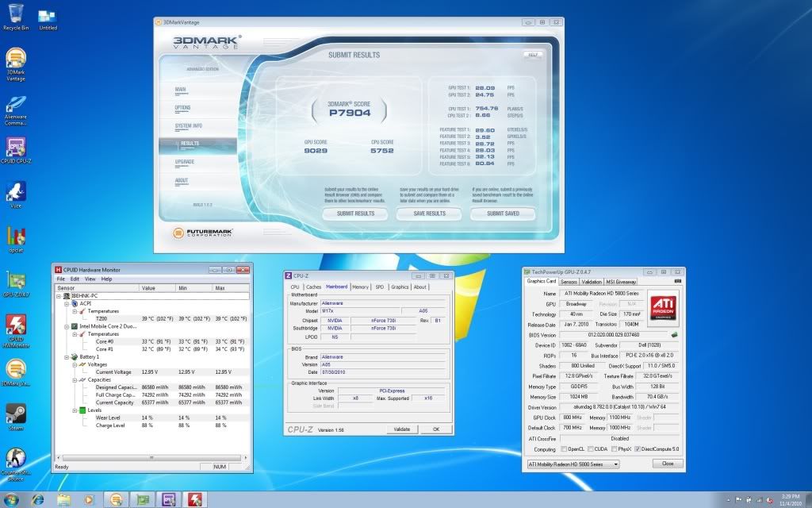Screen dimensions: 812x508
Task: Collapse the IBEHNK-PC tree node
Action: [x=59, y=296]
